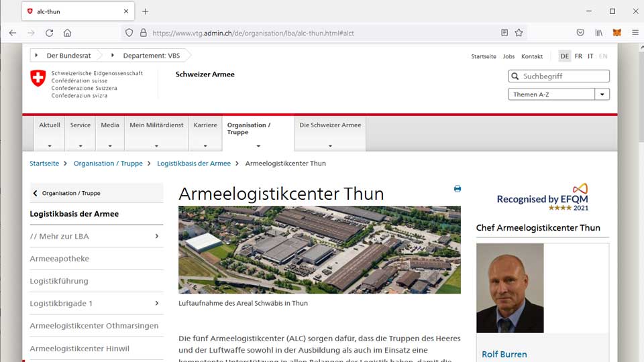
Task: Click Logistikbasis der Armee breadcrumb link
Action: [x=194, y=164]
